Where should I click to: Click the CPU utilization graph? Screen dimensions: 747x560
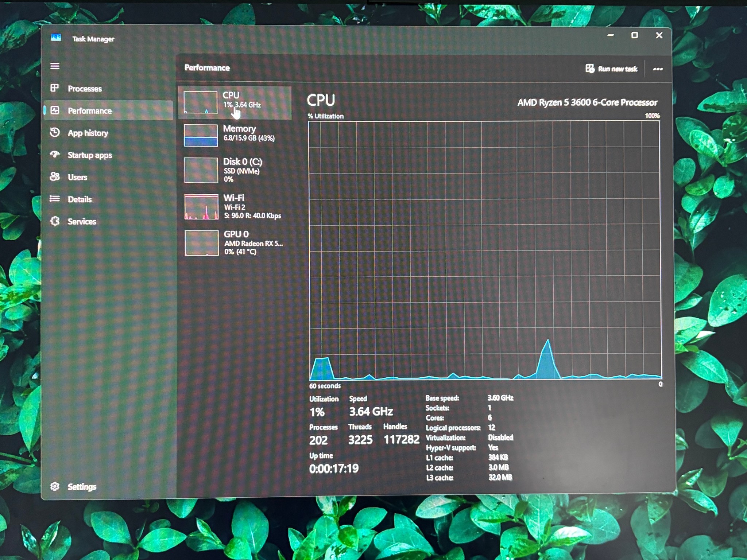[485, 250]
